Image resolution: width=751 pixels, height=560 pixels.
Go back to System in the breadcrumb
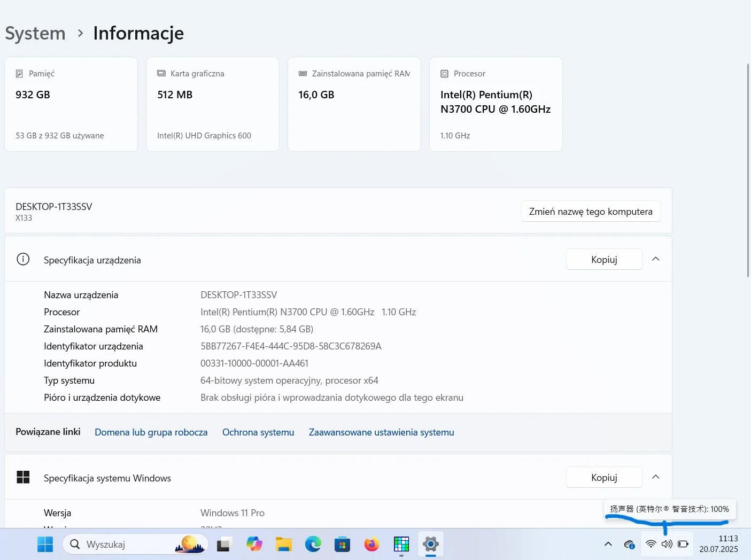(35, 33)
